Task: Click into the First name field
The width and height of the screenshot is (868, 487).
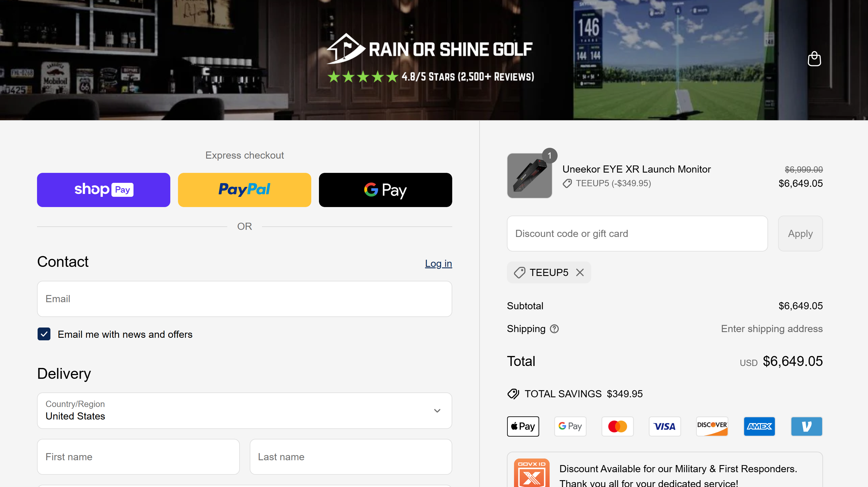Action: 138,457
